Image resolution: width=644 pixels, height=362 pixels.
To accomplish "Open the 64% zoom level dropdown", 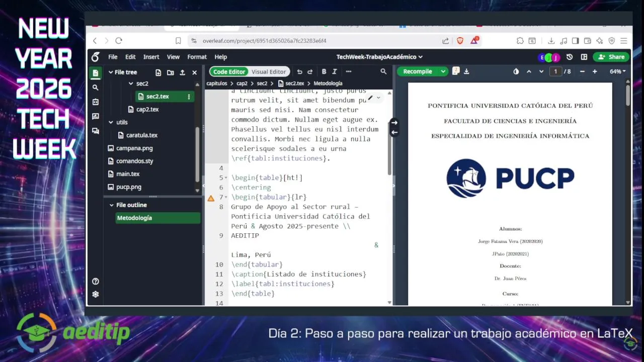I will 618,71.
